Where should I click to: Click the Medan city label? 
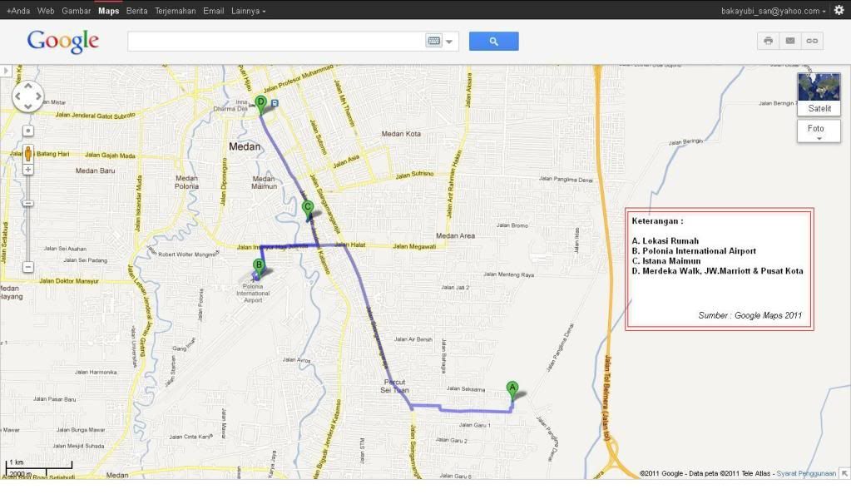pos(245,146)
